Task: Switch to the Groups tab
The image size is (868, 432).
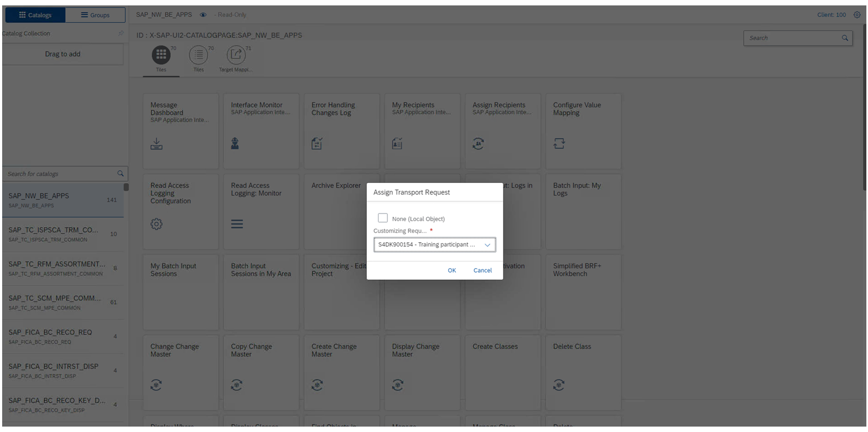Action: coord(95,15)
